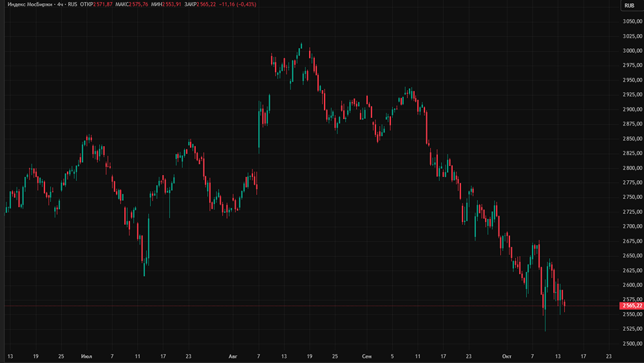Click the 2775,00 price axis label
This screenshot has width=644, height=363.
pyautogui.click(x=632, y=182)
